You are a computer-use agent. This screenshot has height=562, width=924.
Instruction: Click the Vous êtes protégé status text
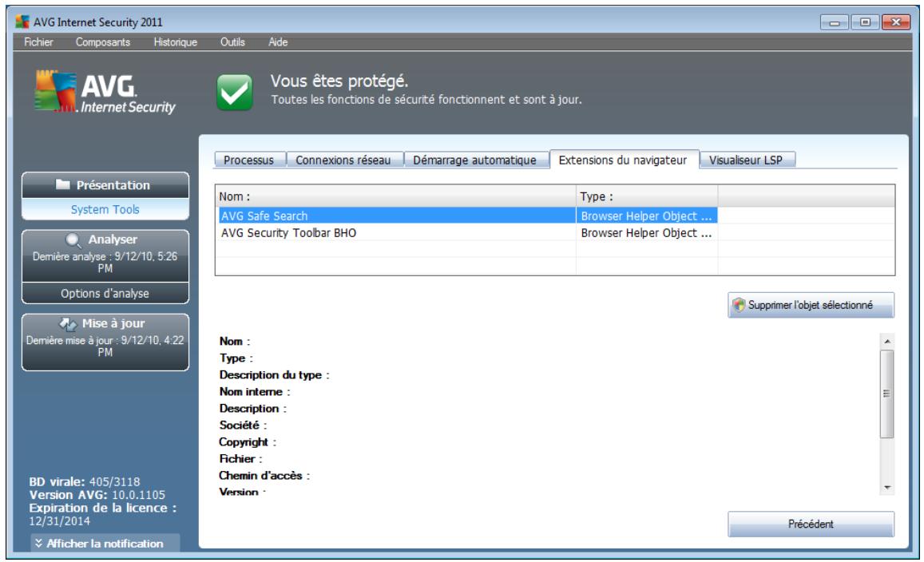click(339, 81)
